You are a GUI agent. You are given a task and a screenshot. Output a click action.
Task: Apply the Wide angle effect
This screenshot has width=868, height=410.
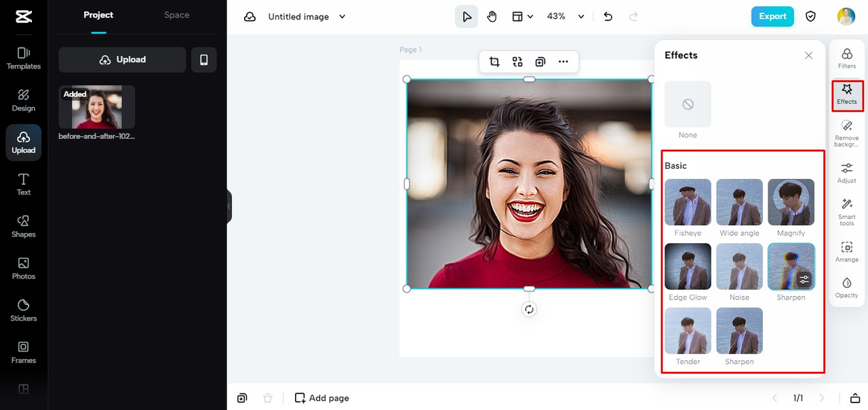(739, 202)
